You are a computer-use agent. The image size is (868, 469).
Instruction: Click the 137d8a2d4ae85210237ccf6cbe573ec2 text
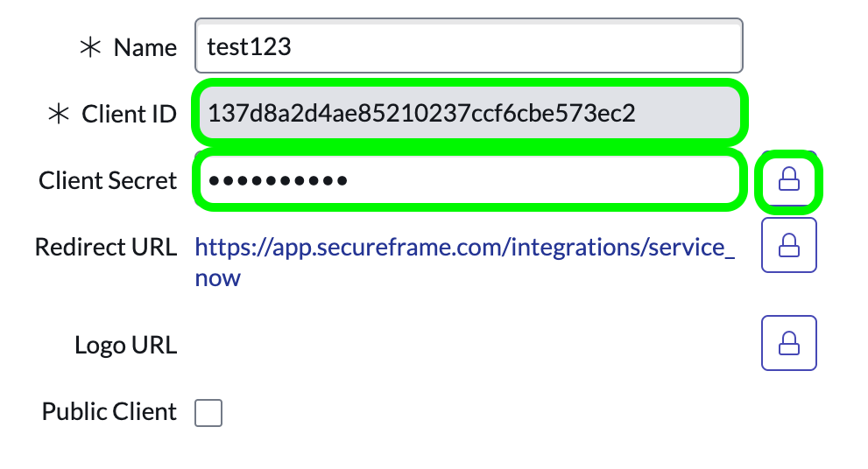pos(421,113)
